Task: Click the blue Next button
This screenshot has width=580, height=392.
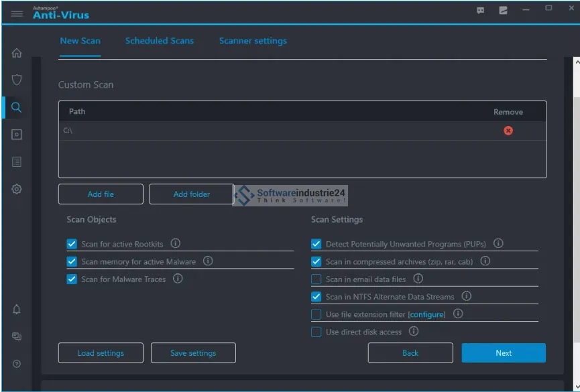Action: tap(504, 353)
